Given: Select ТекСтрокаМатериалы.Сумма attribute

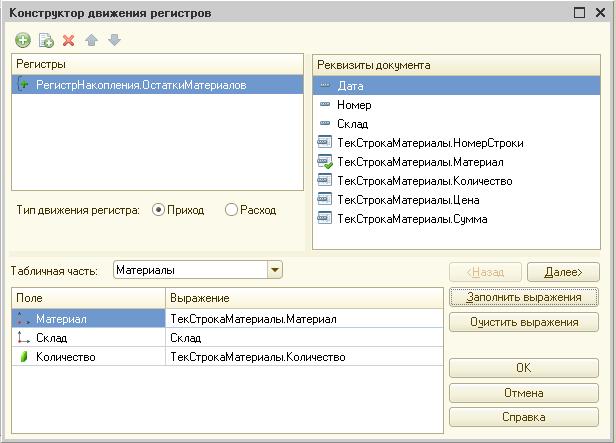Looking at the screenshot, I should [456, 218].
